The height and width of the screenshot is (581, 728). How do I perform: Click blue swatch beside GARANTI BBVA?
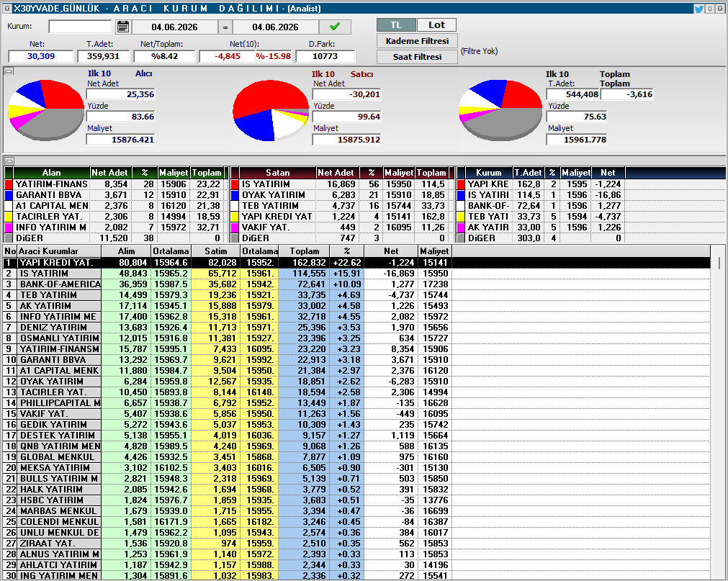(x=9, y=195)
